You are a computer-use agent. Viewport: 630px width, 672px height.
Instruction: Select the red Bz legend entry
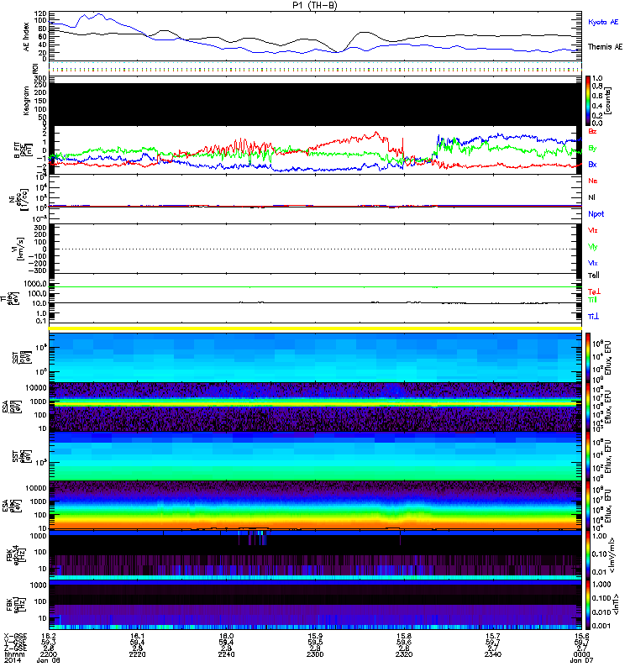[592, 131]
